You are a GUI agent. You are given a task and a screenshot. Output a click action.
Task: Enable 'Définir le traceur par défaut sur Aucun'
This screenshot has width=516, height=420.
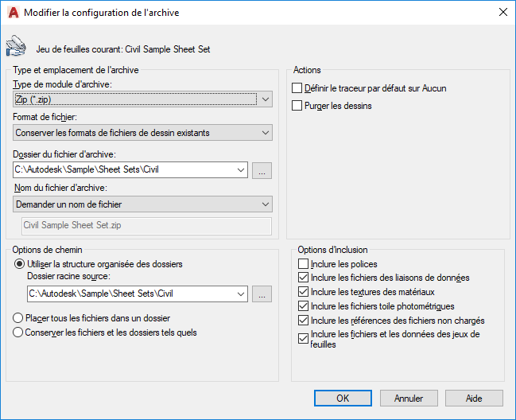click(x=297, y=88)
